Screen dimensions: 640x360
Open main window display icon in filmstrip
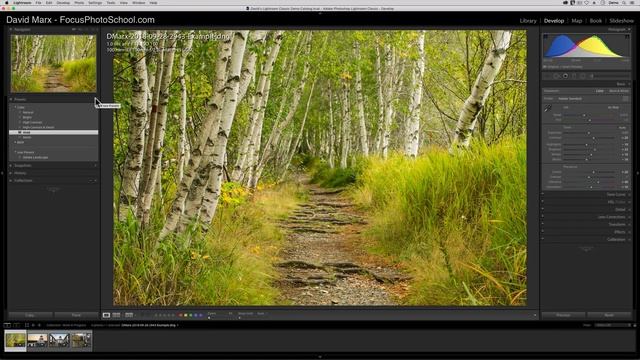click(7, 325)
